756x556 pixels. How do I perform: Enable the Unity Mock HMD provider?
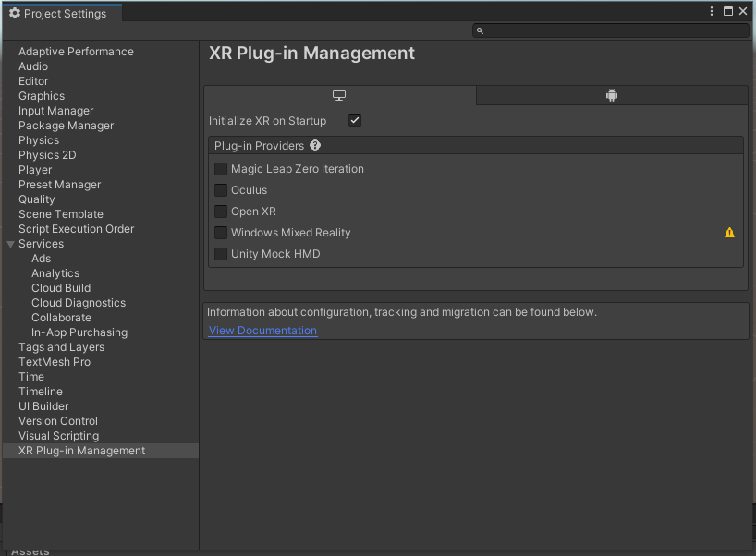pos(221,254)
